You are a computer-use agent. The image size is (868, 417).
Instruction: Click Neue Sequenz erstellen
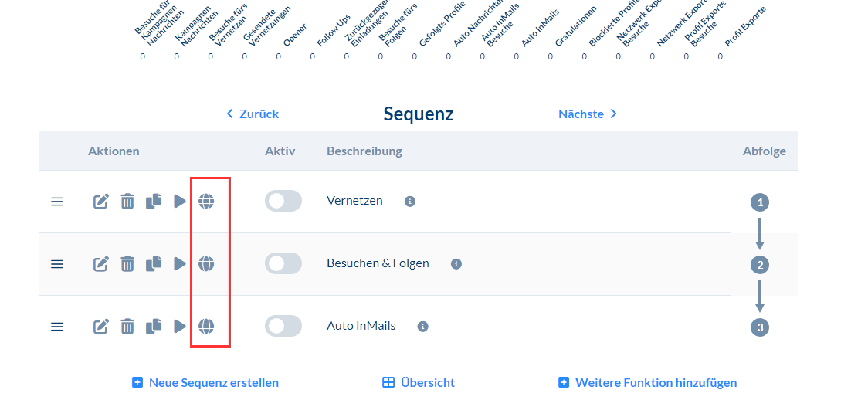[205, 383]
